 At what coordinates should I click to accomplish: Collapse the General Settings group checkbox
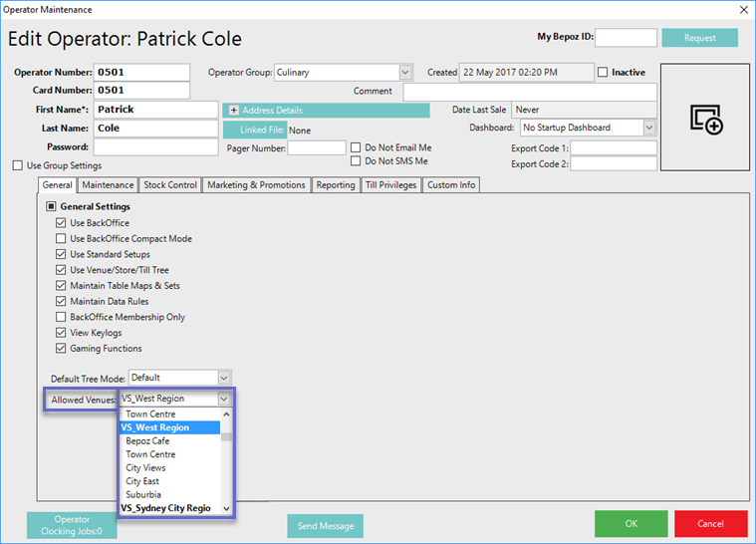tap(51, 207)
